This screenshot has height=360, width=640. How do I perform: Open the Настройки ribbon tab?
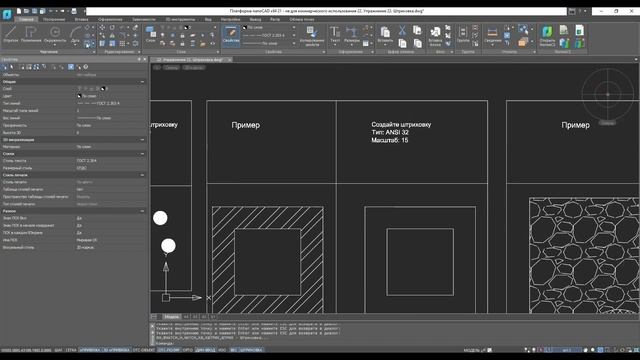click(230, 19)
